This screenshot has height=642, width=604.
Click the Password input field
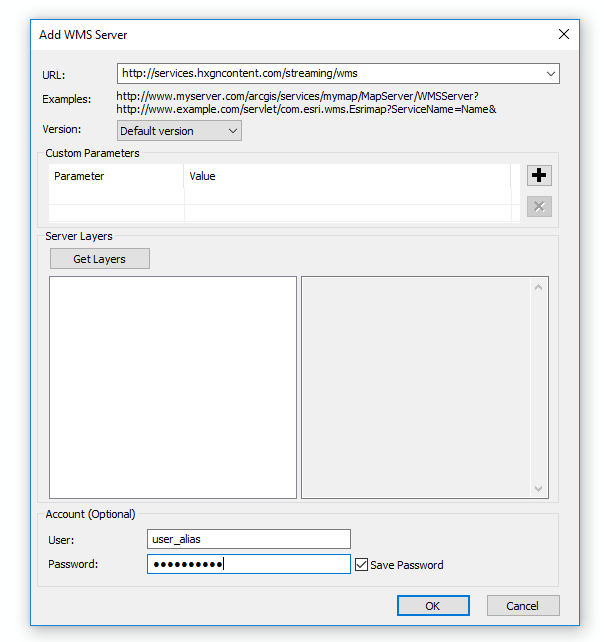(248, 565)
